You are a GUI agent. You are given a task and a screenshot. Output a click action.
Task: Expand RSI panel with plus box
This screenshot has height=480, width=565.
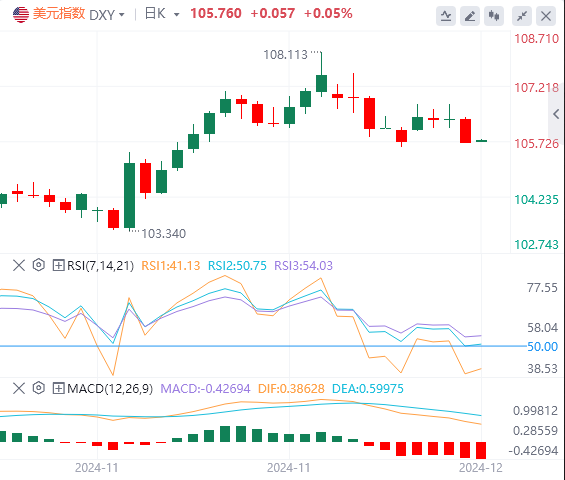click(58, 265)
